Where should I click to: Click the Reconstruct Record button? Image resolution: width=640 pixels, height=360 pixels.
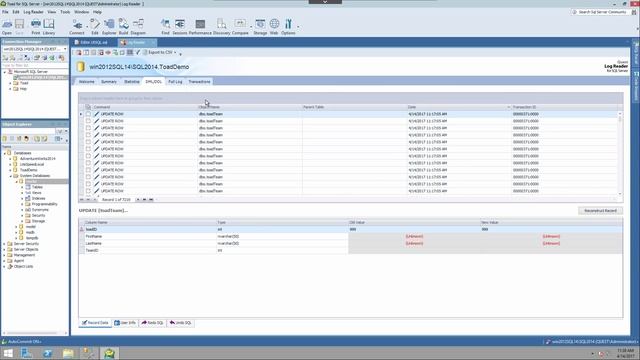point(600,211)
